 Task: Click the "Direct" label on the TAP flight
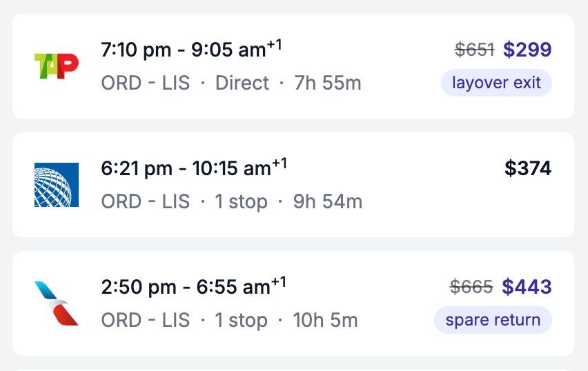(242, 83)
